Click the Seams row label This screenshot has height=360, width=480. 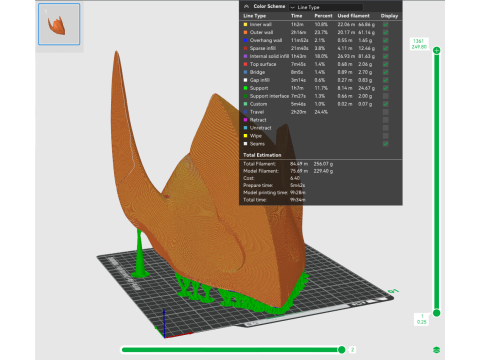(x=257, y=144)
